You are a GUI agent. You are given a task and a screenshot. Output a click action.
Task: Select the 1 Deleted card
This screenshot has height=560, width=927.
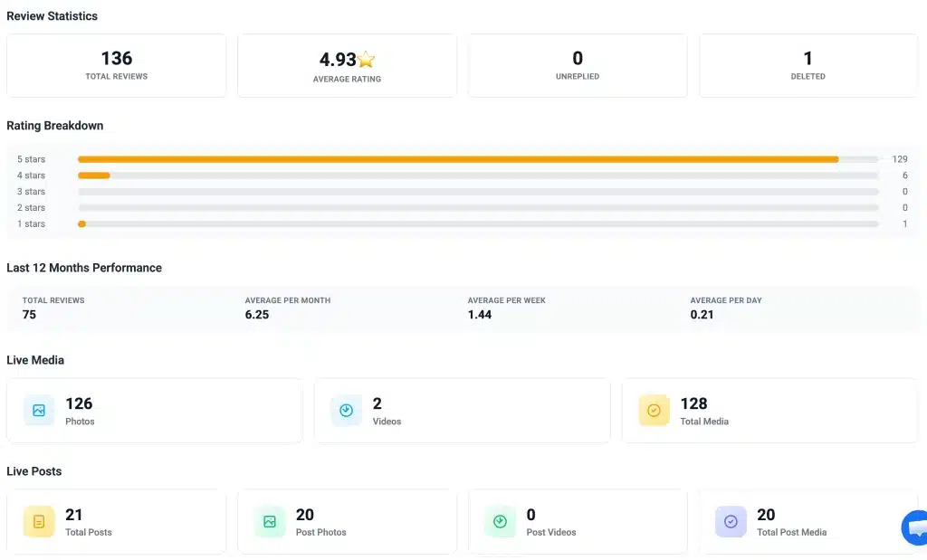pos(808,65)
